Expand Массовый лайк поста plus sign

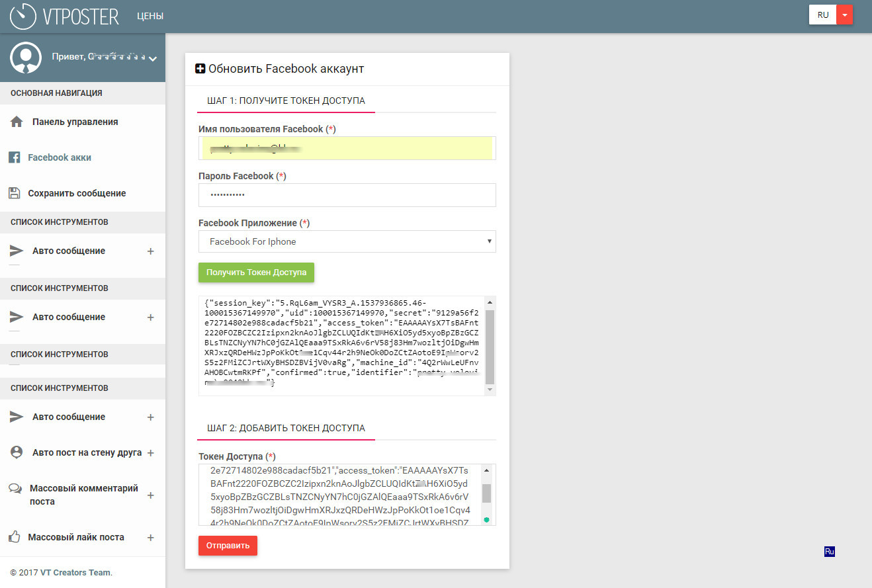pyautogui.click(x=150, y=538)
